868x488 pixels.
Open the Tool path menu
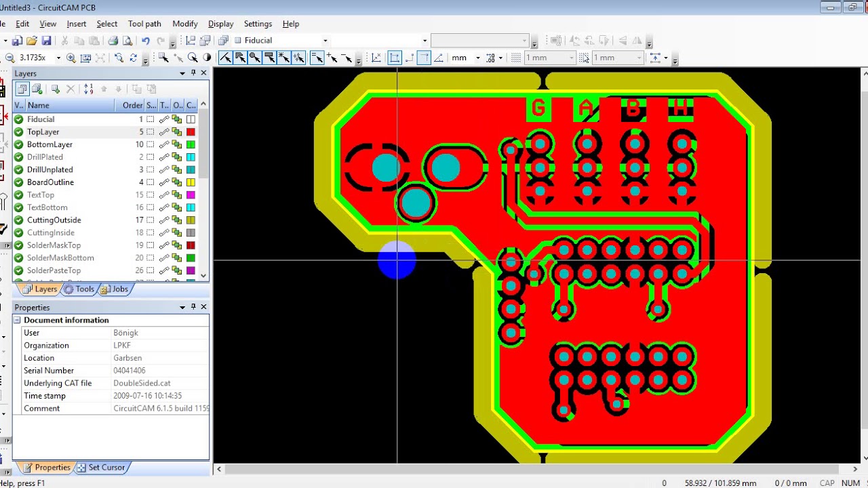click(144, 24)
